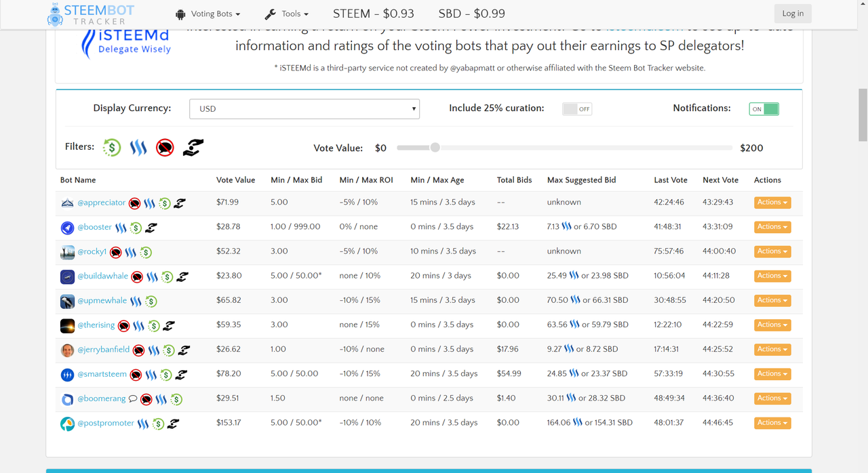This screenshot has height=473, width=868.
Task: Expand Actions menu for @jerrybanfield
Action: point(772,349)
